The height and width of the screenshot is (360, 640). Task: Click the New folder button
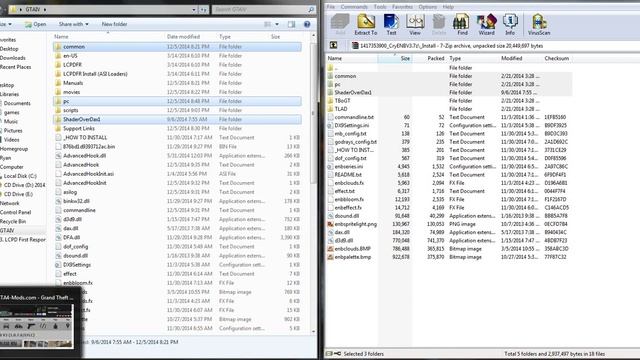[x=114, y=24]
